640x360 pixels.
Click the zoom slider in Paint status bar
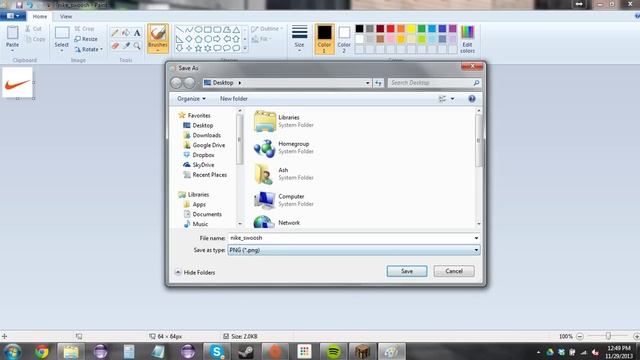click(608, 336)
